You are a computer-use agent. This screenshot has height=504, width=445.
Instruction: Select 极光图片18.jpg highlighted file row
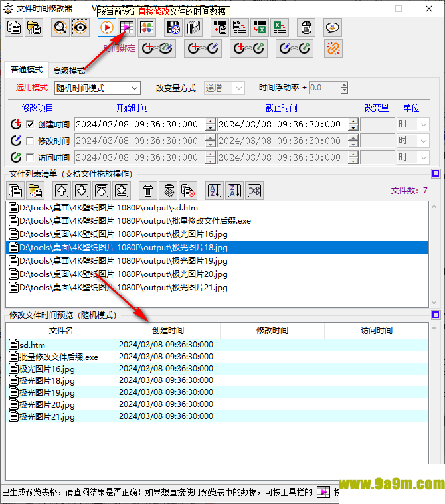pos(217,248)
